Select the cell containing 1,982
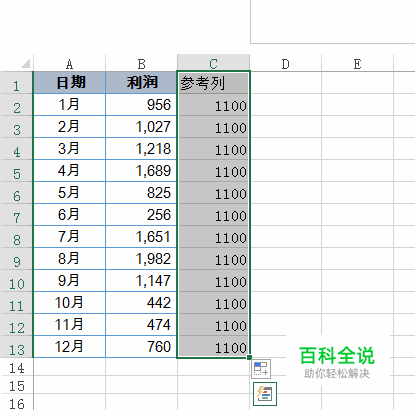The width and height of the screenshot is (415, 410). pos(141,259)
